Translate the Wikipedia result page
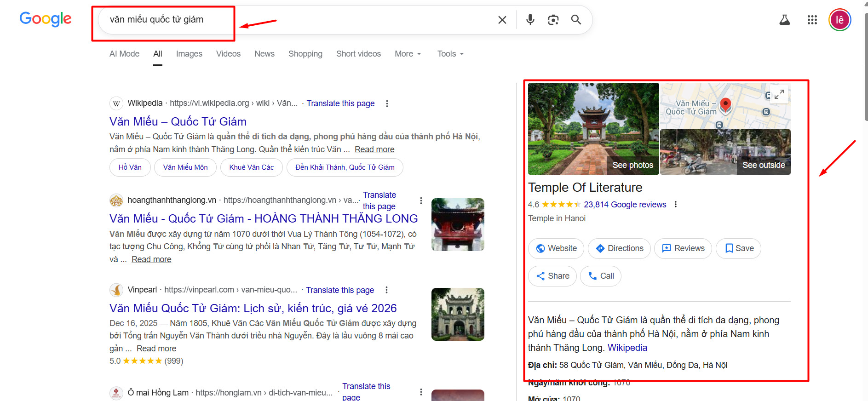 click(340, 103)
